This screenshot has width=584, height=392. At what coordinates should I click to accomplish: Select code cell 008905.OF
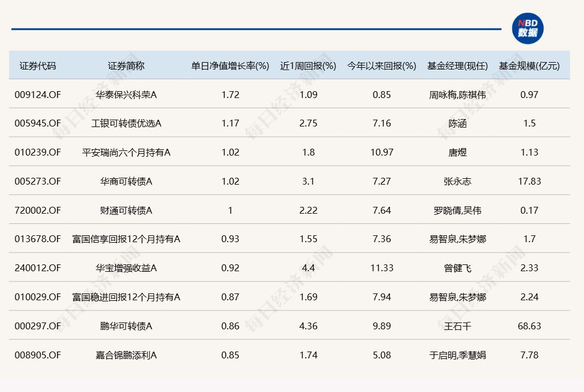pos(38,355)
